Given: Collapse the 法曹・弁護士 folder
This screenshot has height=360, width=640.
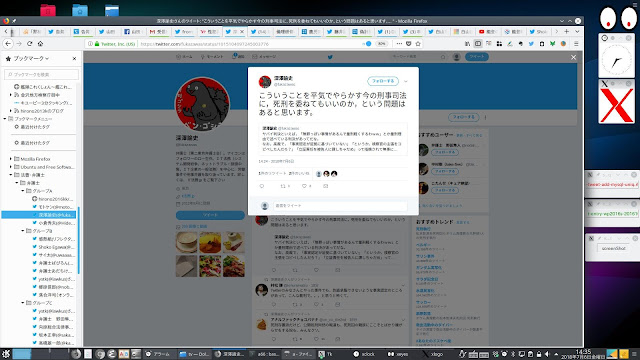Looking at the screenshot, I should tap(11, 175).
